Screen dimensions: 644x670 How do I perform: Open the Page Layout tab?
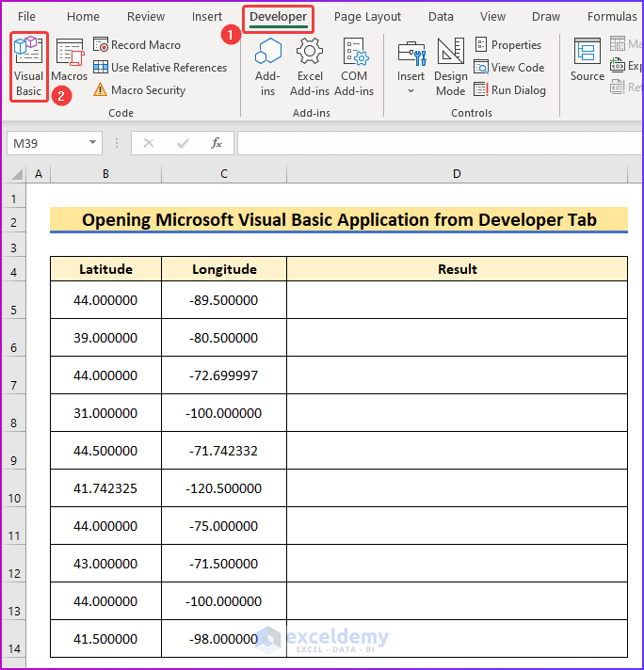point(367,17)
